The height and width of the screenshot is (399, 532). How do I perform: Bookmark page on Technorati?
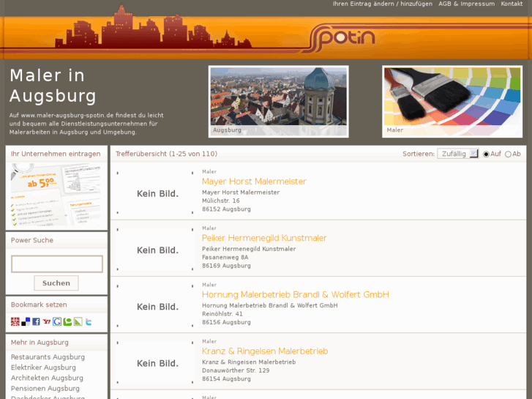pyautogui.click(x=67, y=321)
